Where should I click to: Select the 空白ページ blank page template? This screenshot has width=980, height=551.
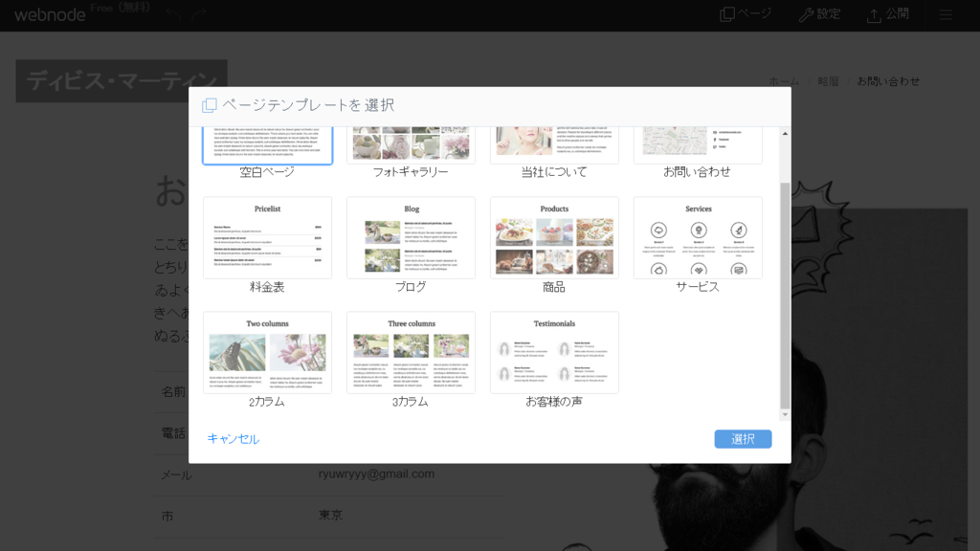(x=268, y=145)
